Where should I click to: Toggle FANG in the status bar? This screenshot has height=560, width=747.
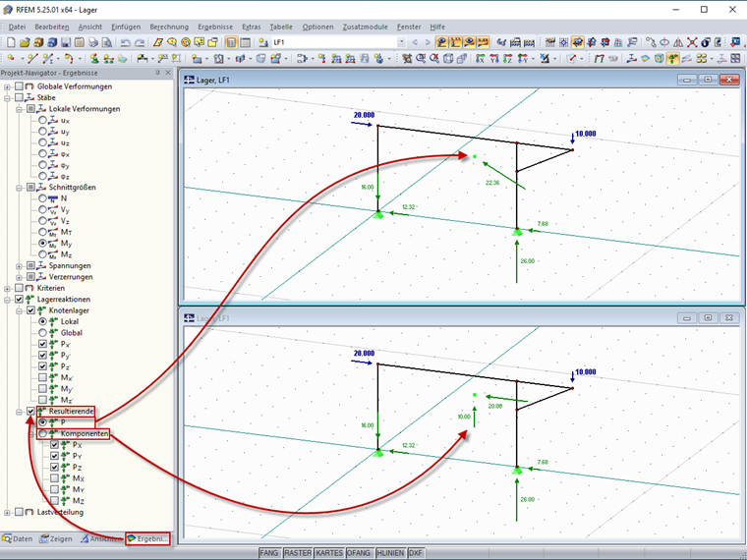pyautogui.click(x=269, y=553)
